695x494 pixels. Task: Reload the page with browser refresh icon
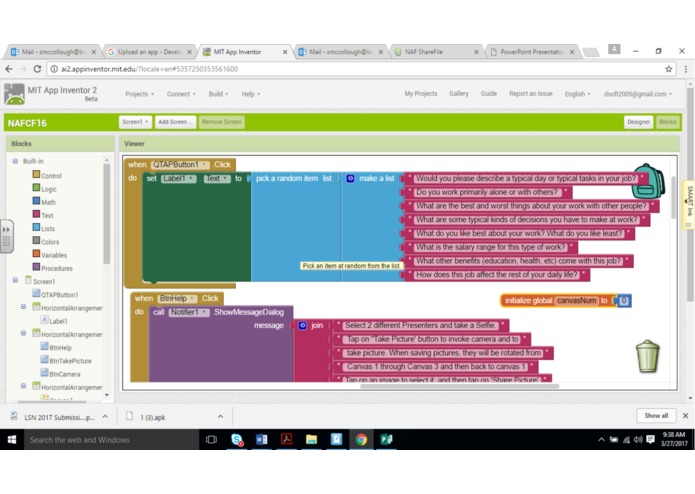pos(37,69)
